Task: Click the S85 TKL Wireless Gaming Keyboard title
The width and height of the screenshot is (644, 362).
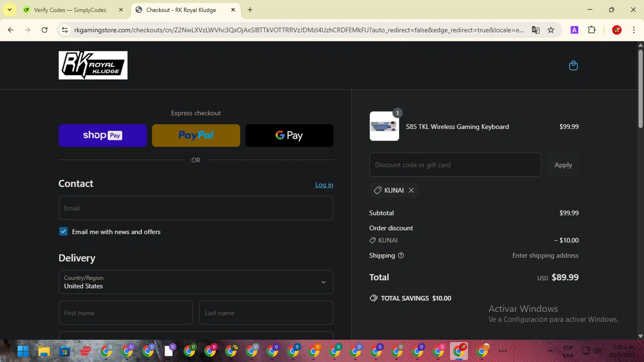Action: [x=457, y=127]
